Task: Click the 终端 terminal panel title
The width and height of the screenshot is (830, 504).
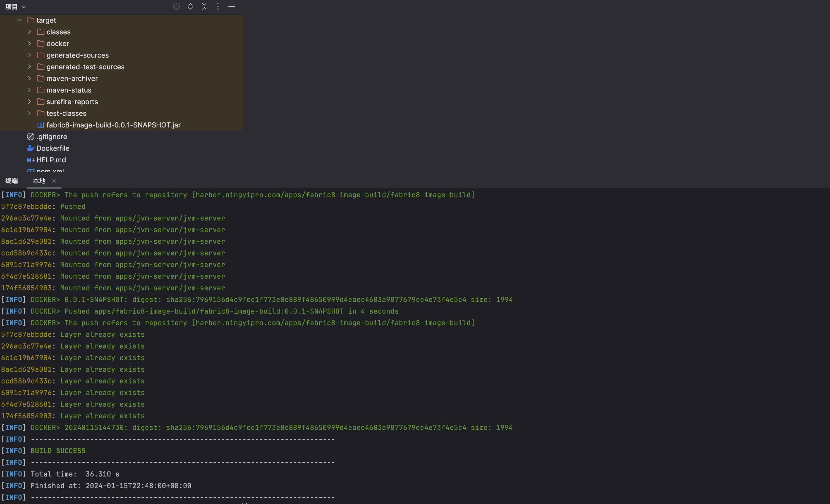Action: [x=11, y=181]
